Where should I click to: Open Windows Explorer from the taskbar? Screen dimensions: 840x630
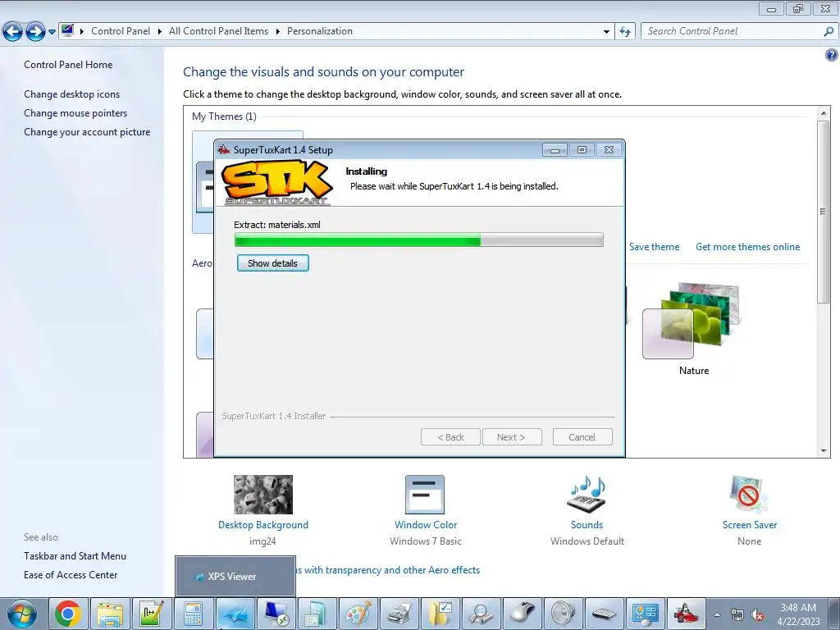110,614
